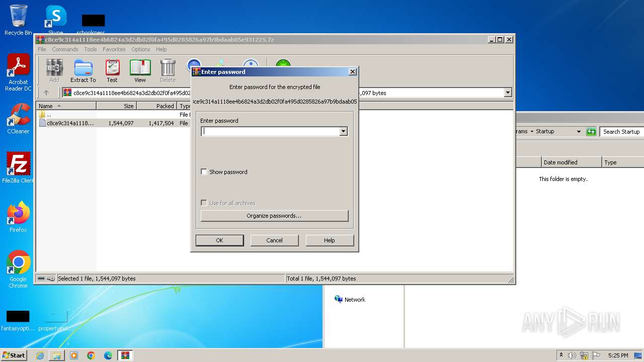Click the drive icon in WinRAR status bar

pos(41,279)
